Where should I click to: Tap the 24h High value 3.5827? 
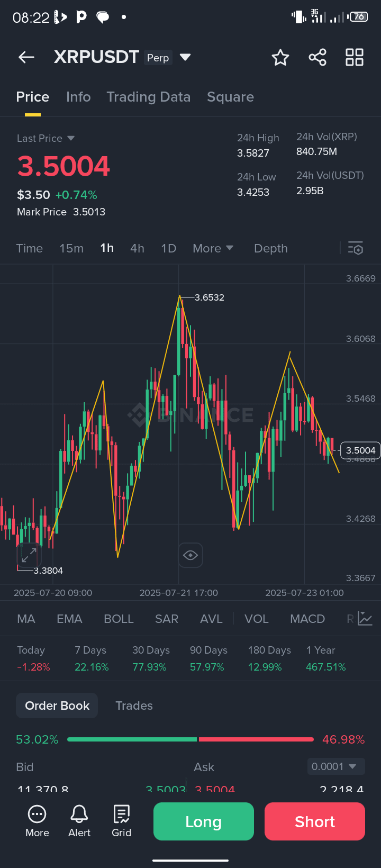tap(253, 153)
